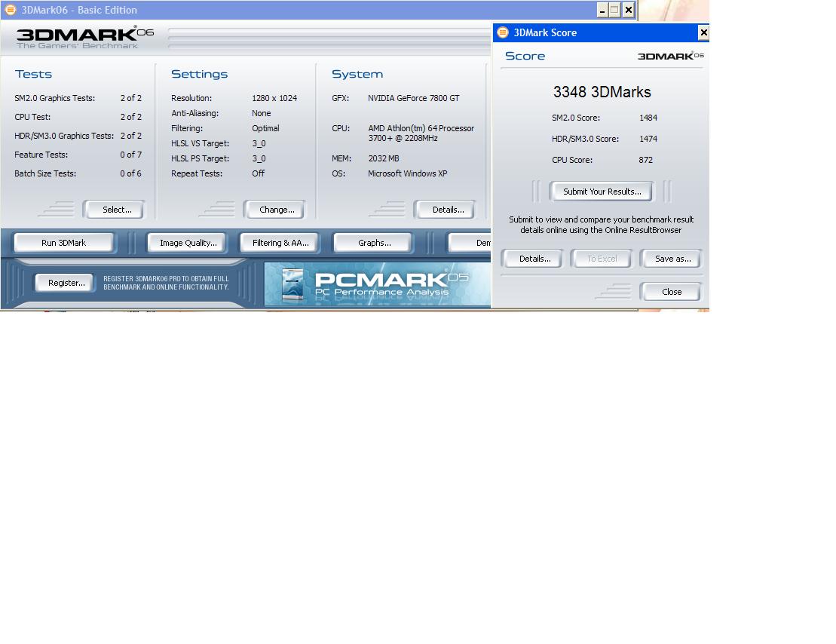Click the 3DMark06 logo in Score panel

(x=671, y=56)
